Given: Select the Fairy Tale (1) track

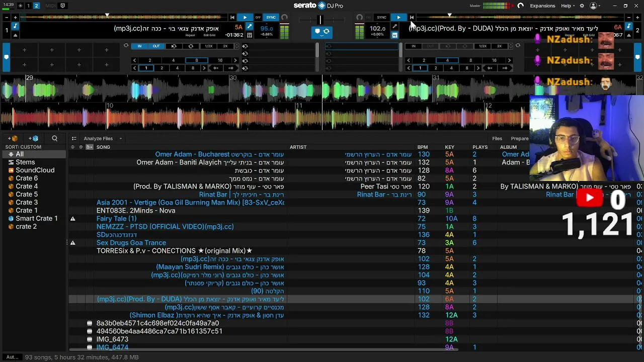Looking at the screenshot, I should click(116, 219).
